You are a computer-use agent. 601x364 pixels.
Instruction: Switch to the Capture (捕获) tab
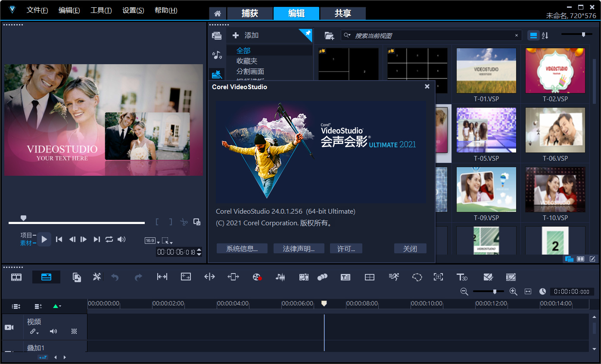[x=250, y=13]
